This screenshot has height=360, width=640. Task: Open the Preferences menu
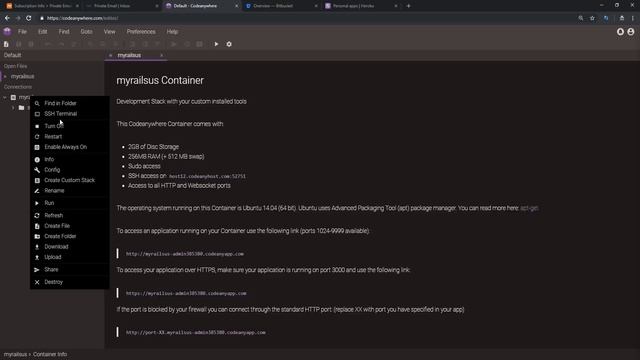coord(141,31)
